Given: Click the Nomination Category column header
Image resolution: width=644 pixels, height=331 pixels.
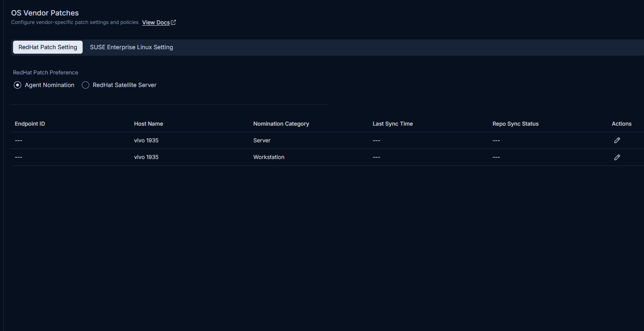Looking at the screenshot, I should click(281, 124).
